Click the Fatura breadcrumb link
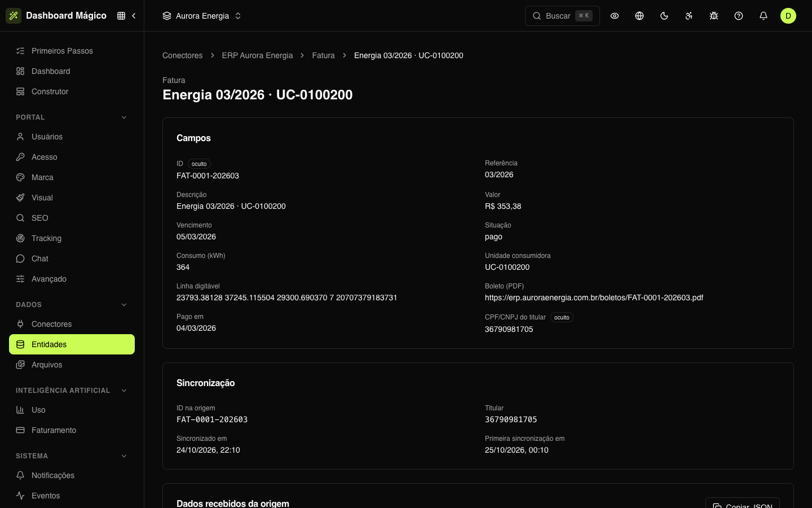Image resolution: width=812 pixels, height=508 pixels. pos(323,55)
